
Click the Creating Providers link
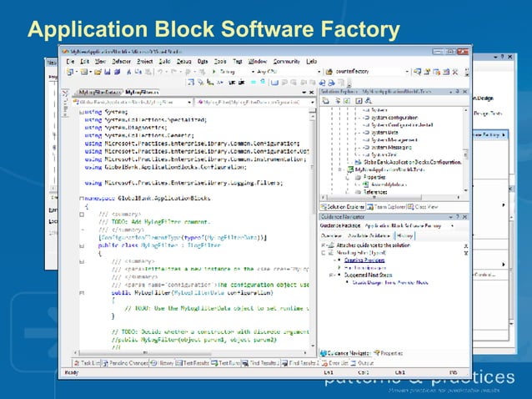(x=366, y=260)
